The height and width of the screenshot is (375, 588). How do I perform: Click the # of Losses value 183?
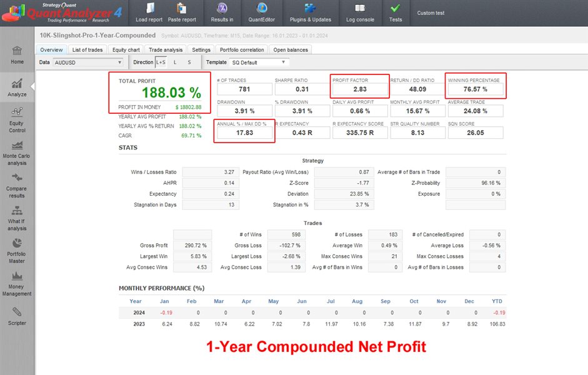click(x=385, y=234)
